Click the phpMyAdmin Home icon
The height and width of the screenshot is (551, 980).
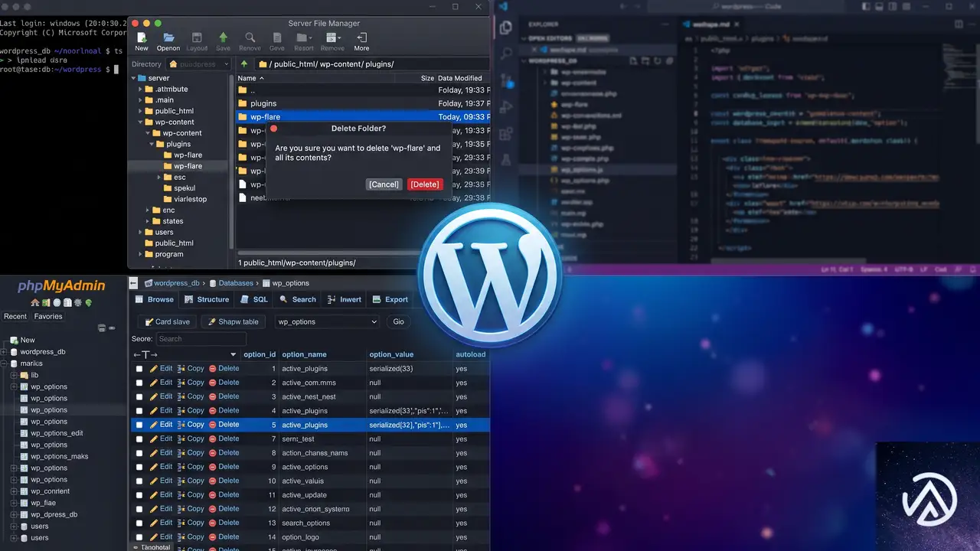pyautogui.click(x=35, y=303)
